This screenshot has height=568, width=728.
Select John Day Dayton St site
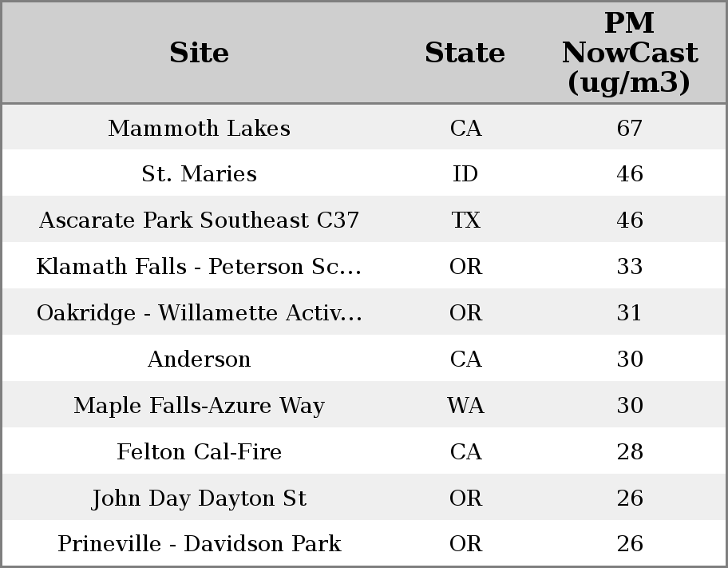point(199,498)
